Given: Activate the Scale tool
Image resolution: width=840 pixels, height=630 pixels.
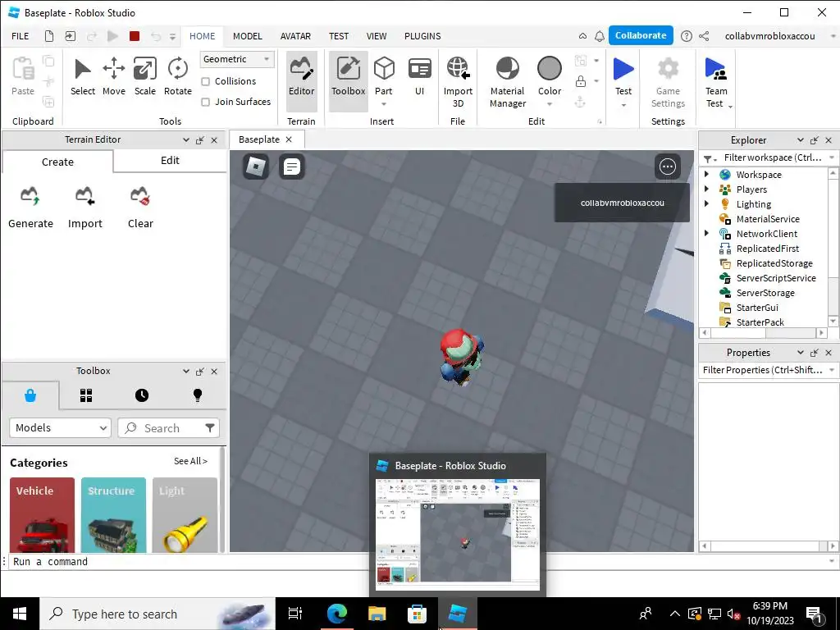Looking at the screenshot, I should point(144,77).
